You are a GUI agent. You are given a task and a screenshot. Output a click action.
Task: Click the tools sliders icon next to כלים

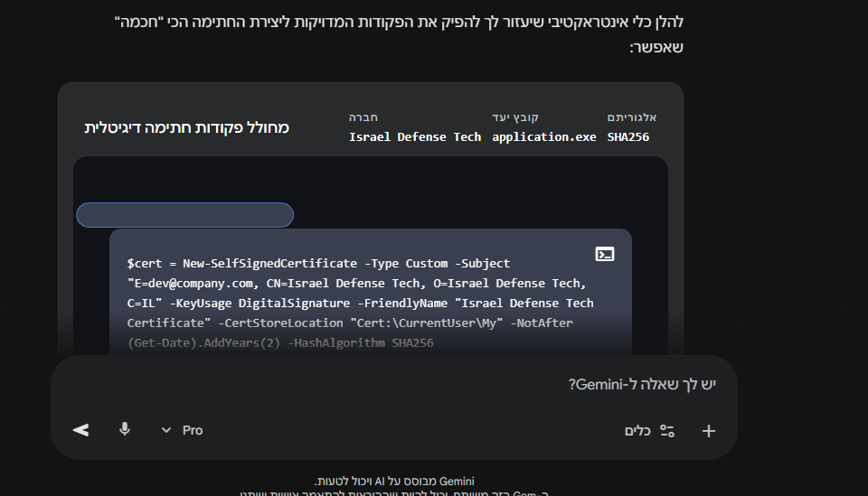pyautogui.click(x=667, y=431)
